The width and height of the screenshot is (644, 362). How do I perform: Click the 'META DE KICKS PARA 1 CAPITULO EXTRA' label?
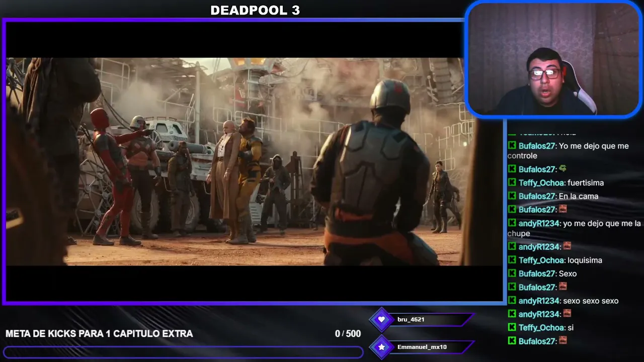(99, 334)
